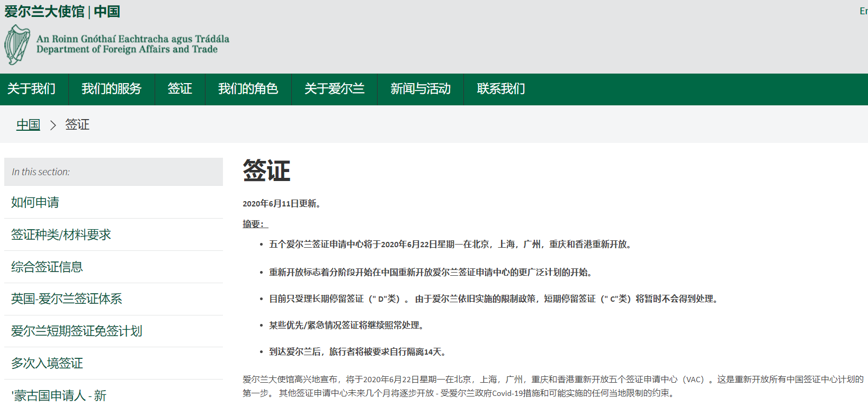
Task: Select the 签证 navigation tab
Action: [x=180, y=89]
